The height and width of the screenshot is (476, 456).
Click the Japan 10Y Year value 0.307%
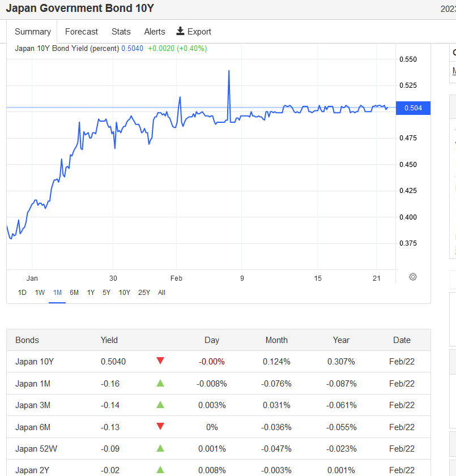point(341,362)
